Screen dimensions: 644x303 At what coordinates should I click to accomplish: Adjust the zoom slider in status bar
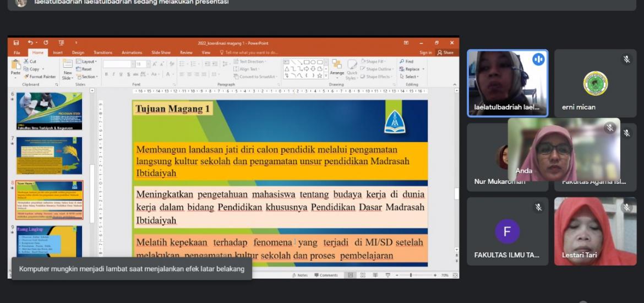(411, 275)
